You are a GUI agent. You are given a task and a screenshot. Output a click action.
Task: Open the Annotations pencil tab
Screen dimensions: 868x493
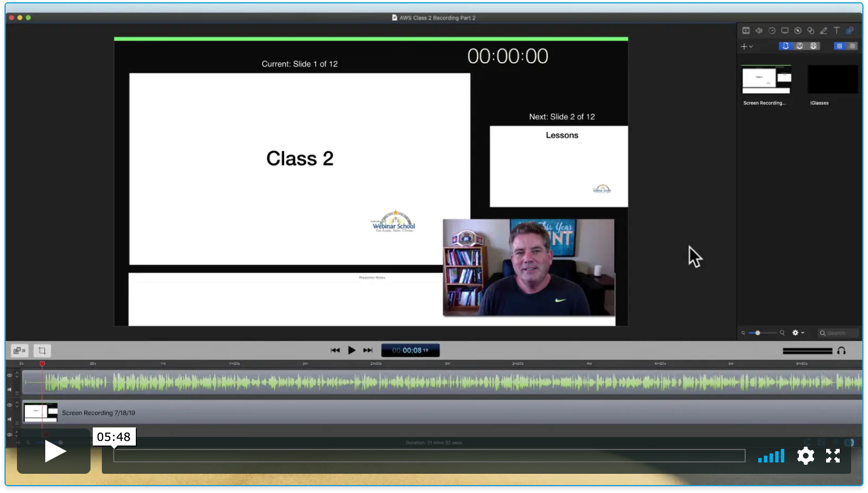point(824,31)
